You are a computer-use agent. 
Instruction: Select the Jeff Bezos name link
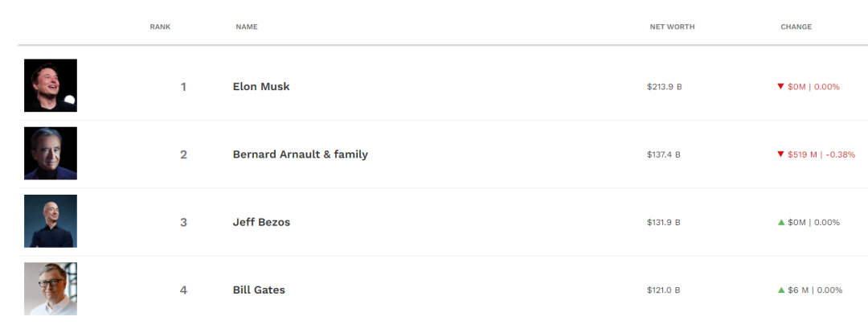tap(261, 222)
